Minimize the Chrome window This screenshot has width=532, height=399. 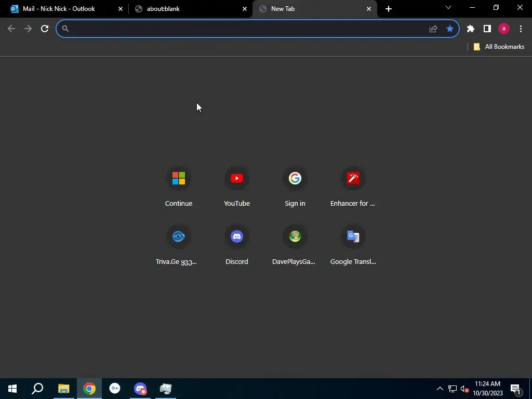(472, 7)
